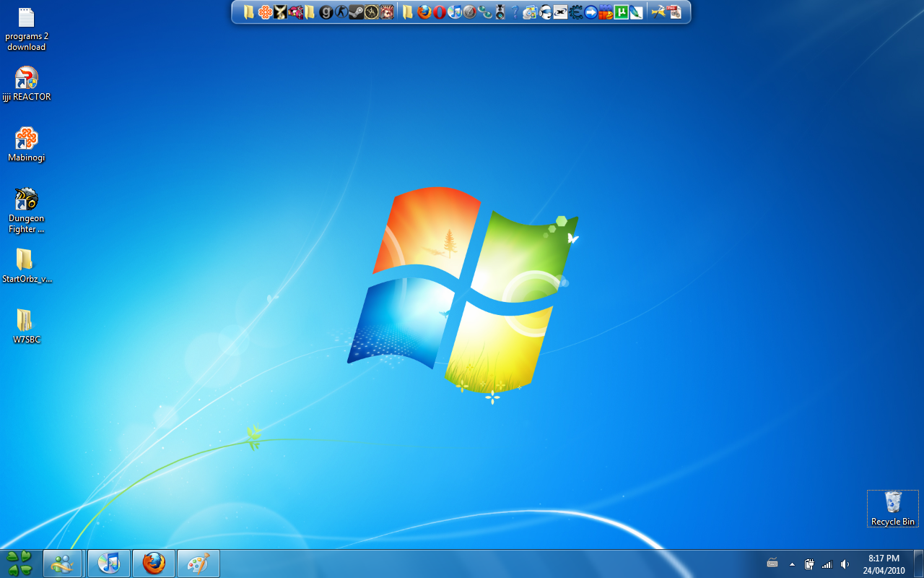Open iTunes from the top dock
This screenshot has width=924, height=578.
[x=455, y=12]
